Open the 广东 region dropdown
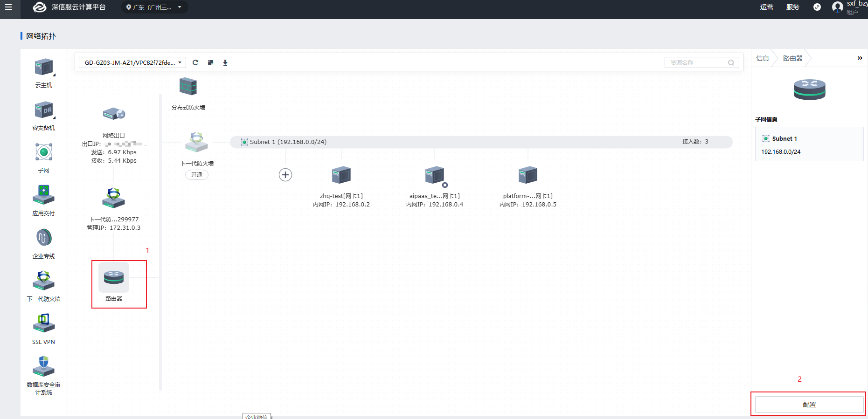The height and width of the screenshot is (419, 868). pyautogui.click(x=154, y=7)
